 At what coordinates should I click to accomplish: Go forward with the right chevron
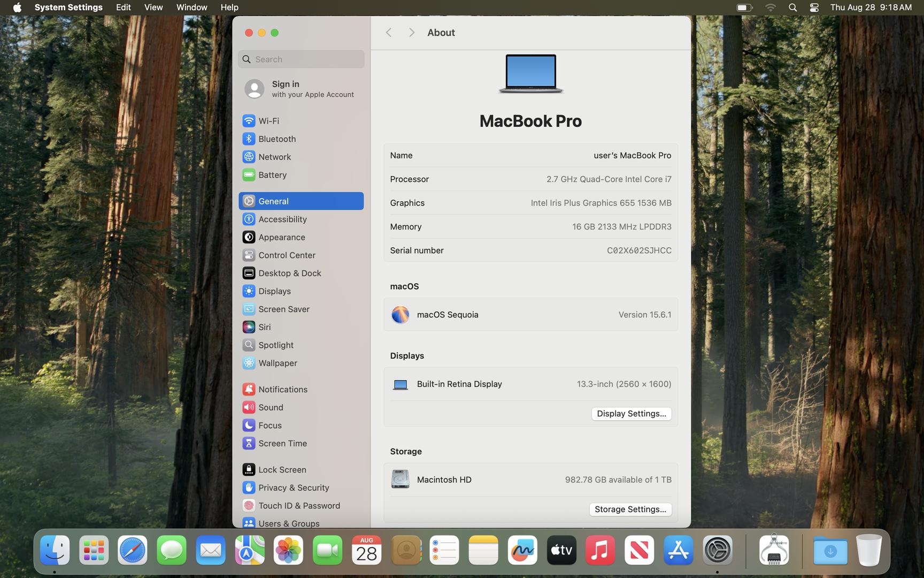coord(411,33)
